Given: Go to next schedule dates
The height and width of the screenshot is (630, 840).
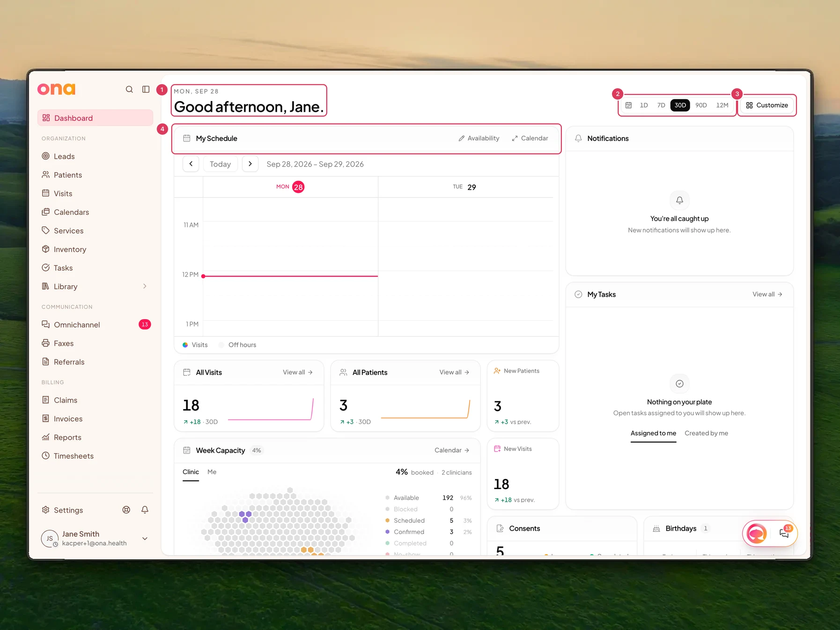Looking at the screenshot, I should 250,164.
